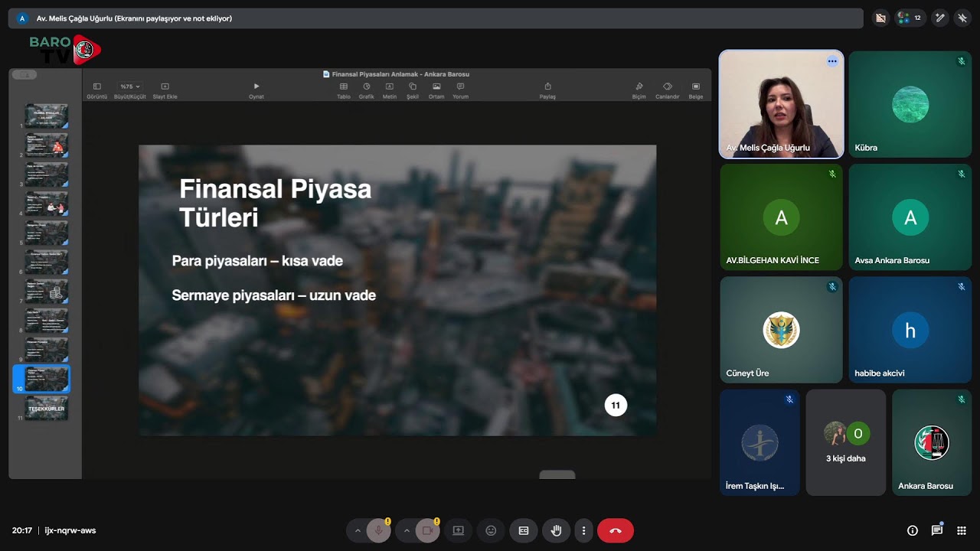Viewport: 980px width, 551px height.
Task: Open the Canlandır animate panel
Action: click(x=668, y=90)
